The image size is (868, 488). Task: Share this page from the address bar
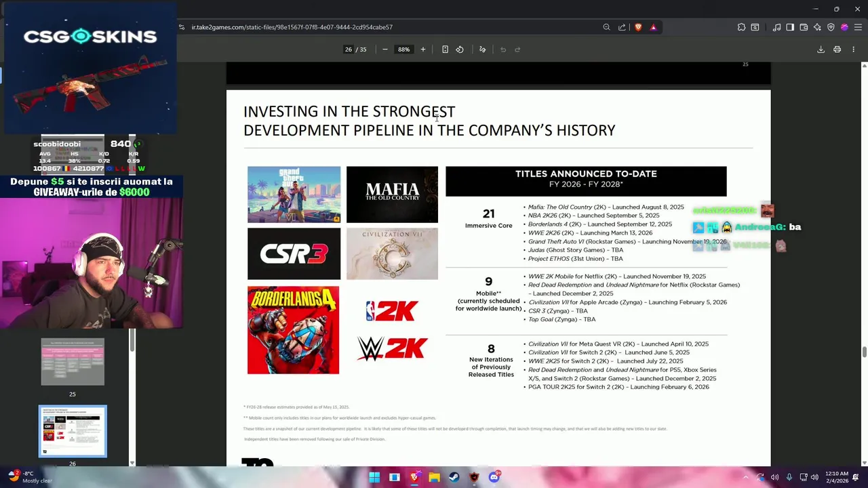(622, 27)
